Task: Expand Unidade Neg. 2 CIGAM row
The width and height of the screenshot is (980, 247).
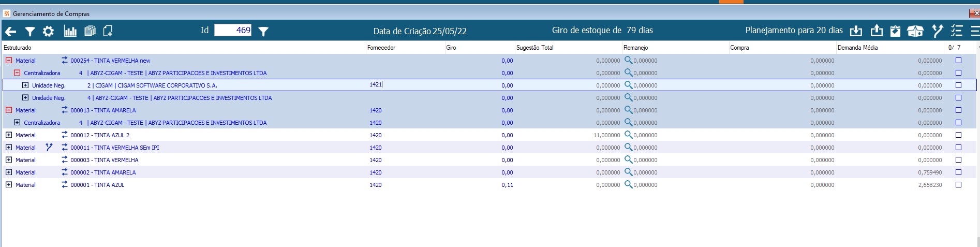Action: click(25, 85)
